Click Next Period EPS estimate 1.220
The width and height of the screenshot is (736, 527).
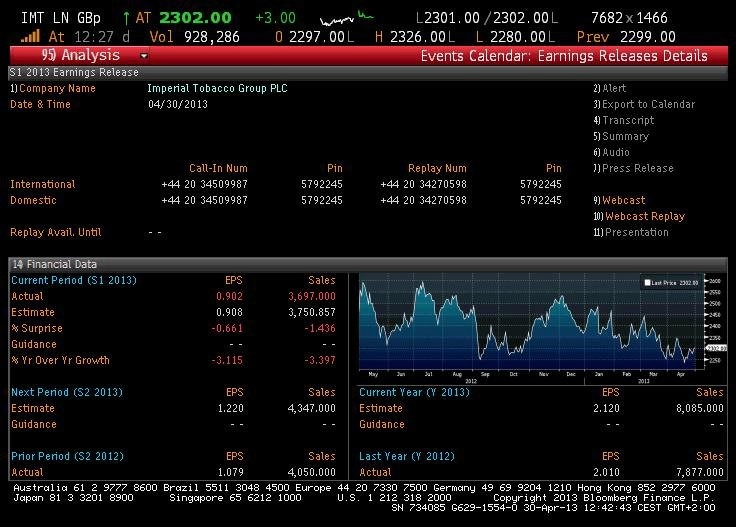click(230, 408)
